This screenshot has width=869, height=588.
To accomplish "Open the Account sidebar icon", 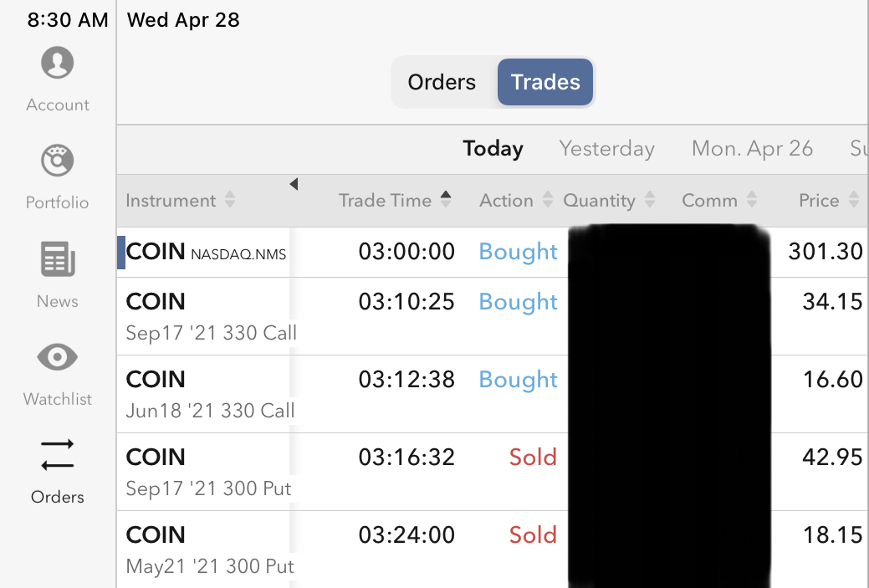I will 57,64.
